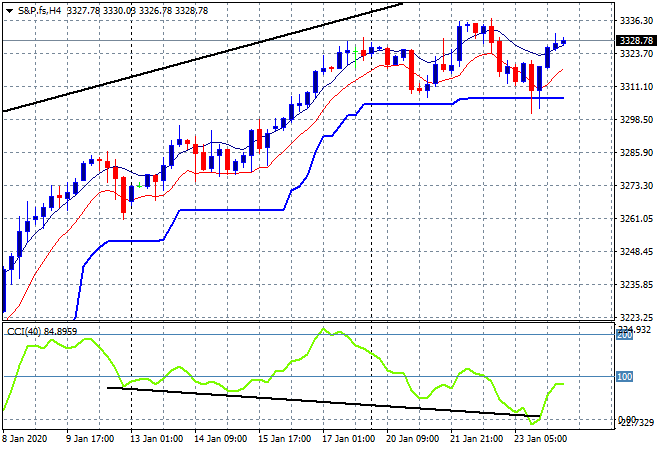The height and width of the screenshot is (450, 660).
Task: Select the black trendline on the price chart
Action: pyautogui.click(x=202, y=58)
